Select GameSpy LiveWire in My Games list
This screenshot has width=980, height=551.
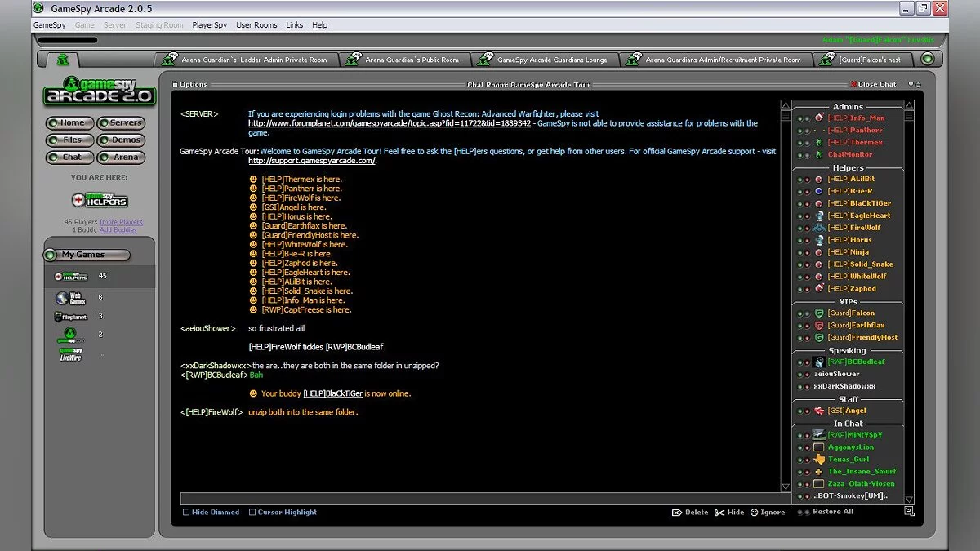click(x=71, y=353)
